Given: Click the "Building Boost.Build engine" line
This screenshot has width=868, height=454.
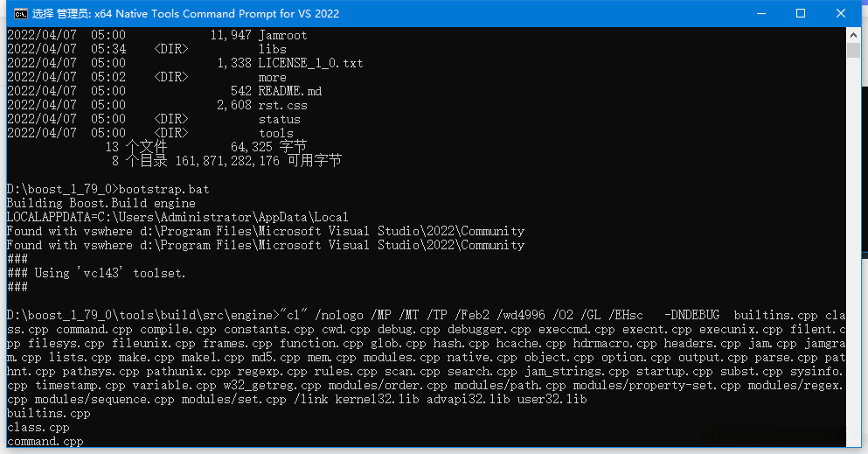Looking at the screenshot, I should coord(101,203).
